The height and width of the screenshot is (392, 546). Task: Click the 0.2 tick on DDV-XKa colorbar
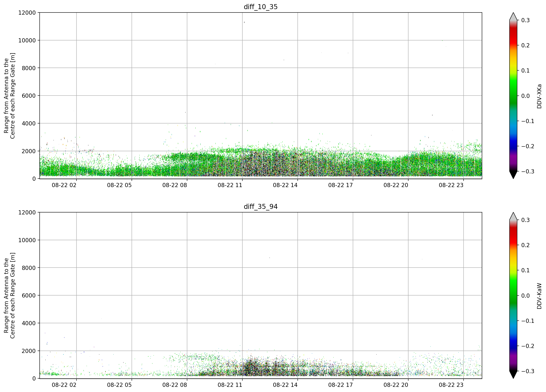click(x=526, y=46)
